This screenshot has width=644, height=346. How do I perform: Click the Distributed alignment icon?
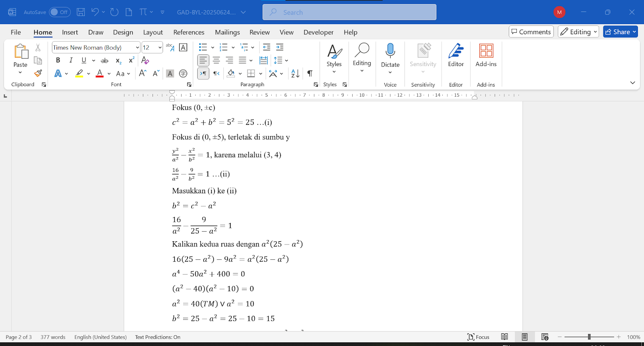(264, 60)
